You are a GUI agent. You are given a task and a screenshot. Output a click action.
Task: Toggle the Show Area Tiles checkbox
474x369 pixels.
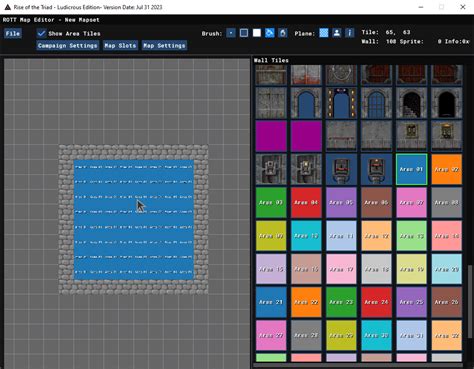tap(41, 33)
